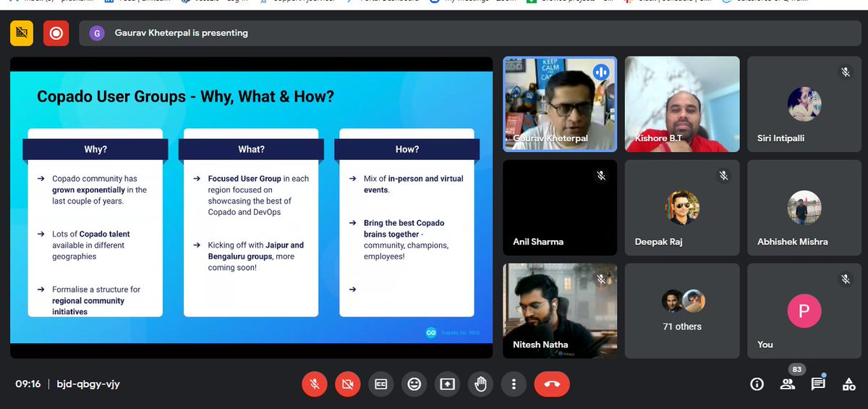Open the meeting details info icon

757,384
